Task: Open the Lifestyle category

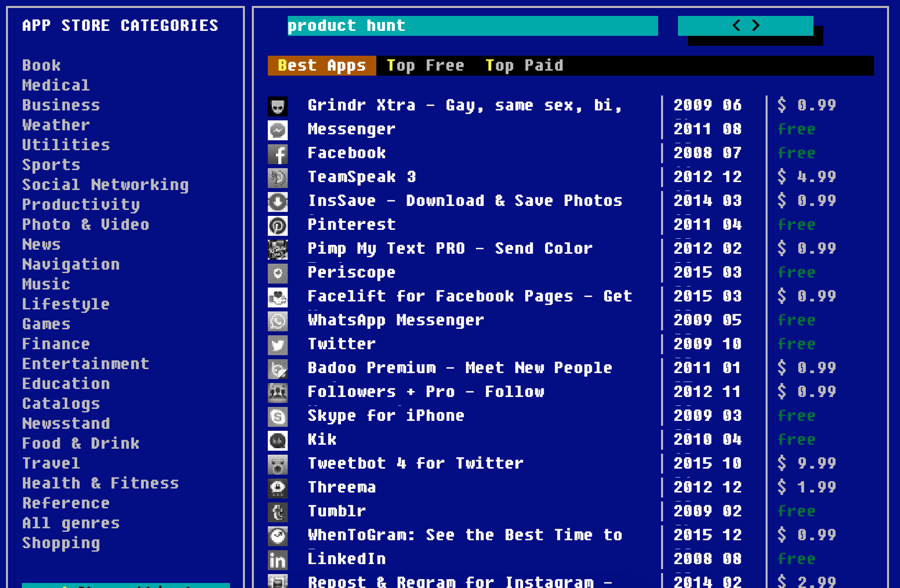Action: click(66, 304)
